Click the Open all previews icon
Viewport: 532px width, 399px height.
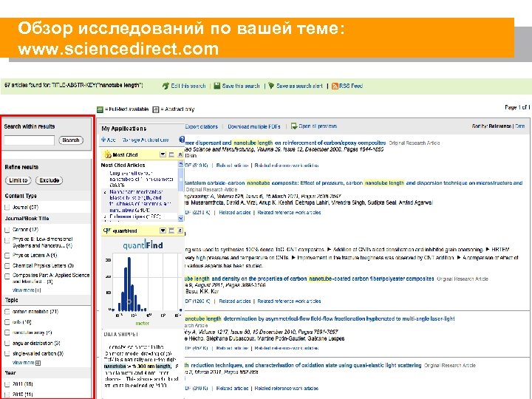[x=294, y=126]
